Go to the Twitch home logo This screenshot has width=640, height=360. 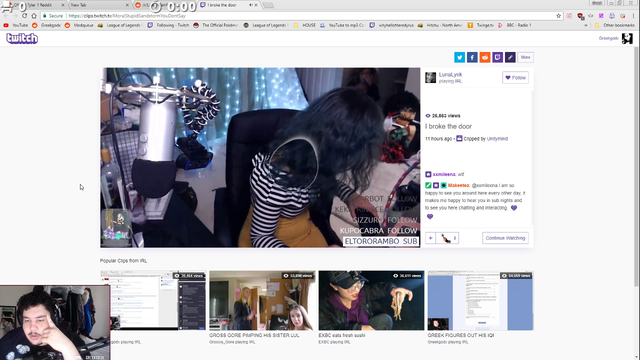coord(22,38)
